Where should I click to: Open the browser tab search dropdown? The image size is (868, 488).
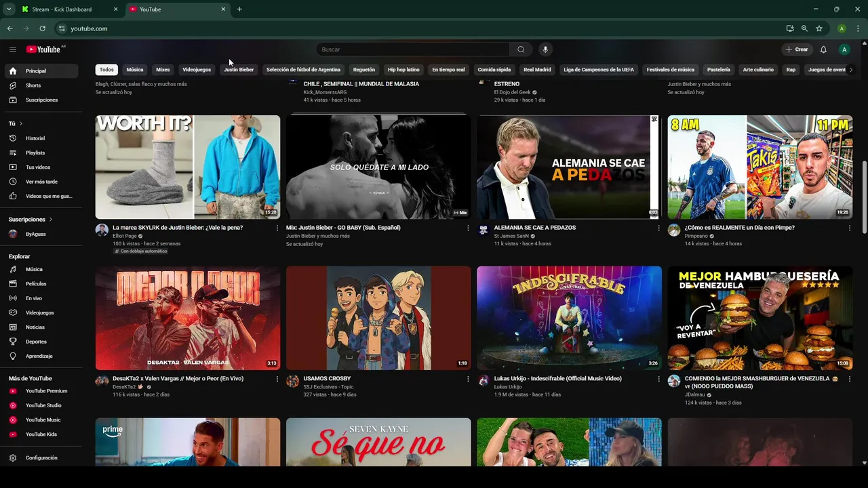point(9,9)
